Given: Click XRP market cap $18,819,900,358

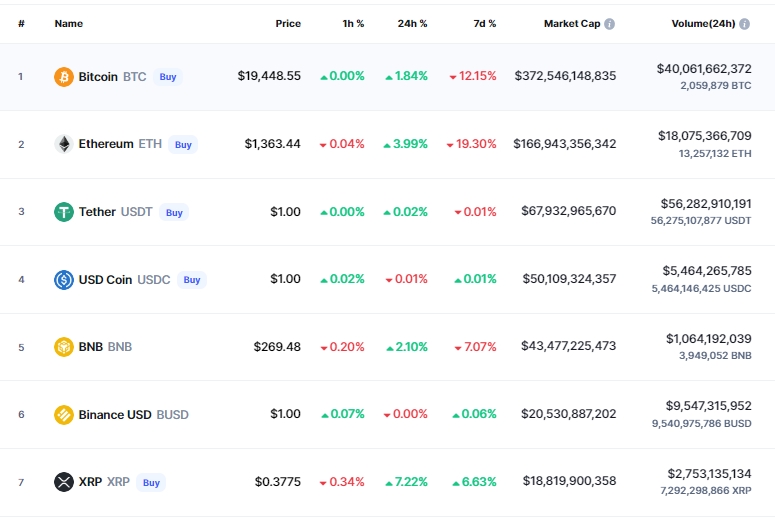Looking at the screenshot, I should pyautogui.click(x=569, y=481).
